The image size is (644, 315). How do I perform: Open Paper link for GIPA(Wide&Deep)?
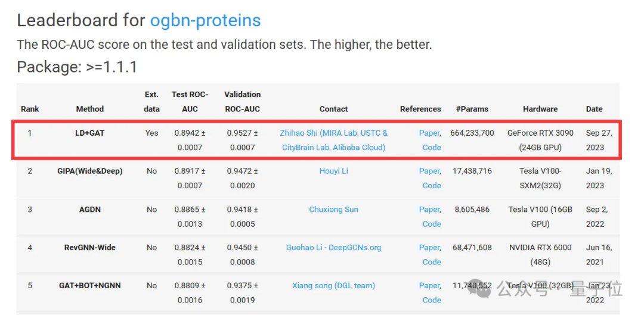point(429,171)
